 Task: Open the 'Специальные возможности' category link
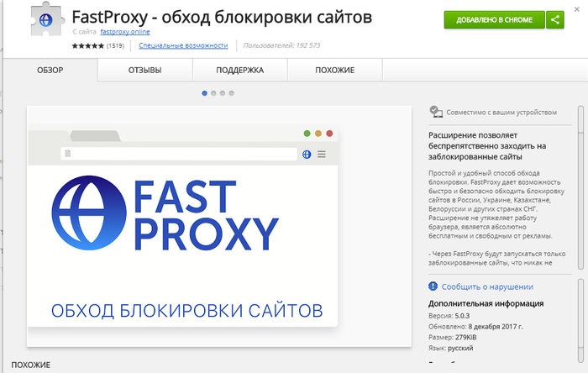coord(183,45)
